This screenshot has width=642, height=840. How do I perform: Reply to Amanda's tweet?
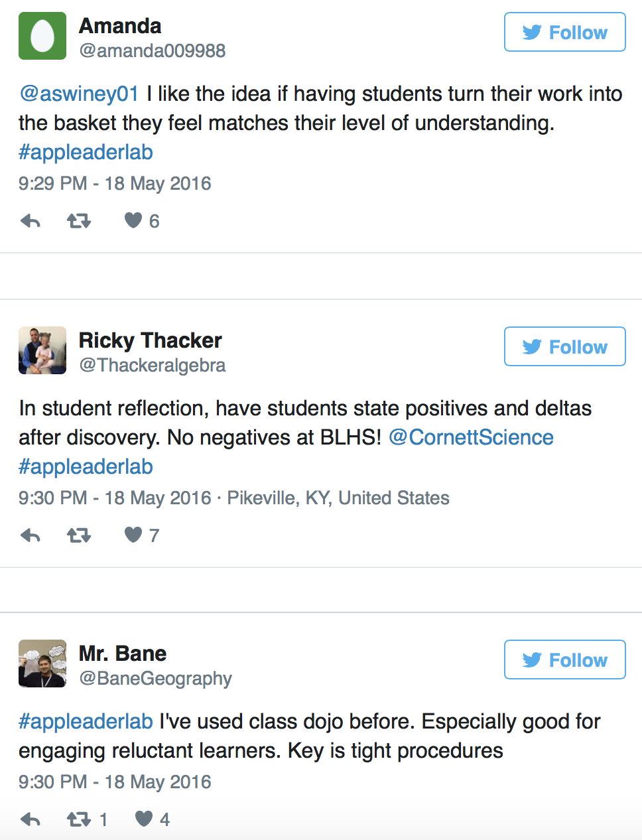point(31,221)
